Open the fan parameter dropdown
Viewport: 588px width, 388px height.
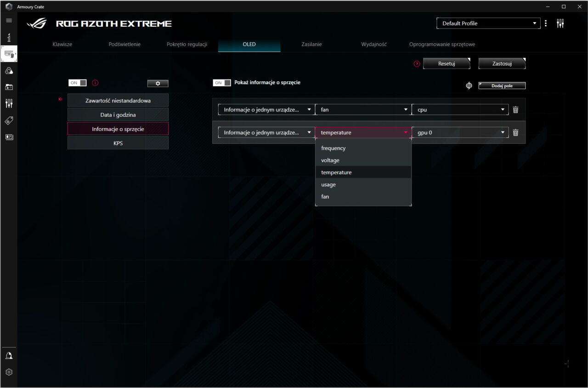(363, 110)
